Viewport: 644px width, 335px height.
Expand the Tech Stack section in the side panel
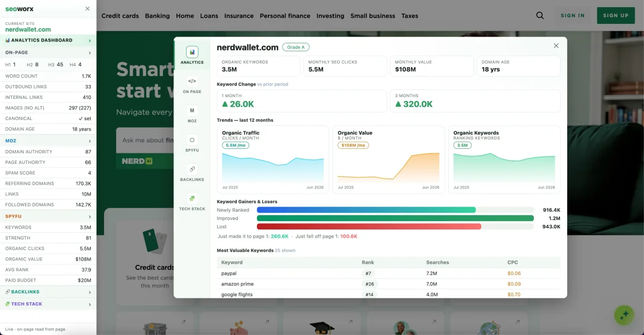click(48, 304)
